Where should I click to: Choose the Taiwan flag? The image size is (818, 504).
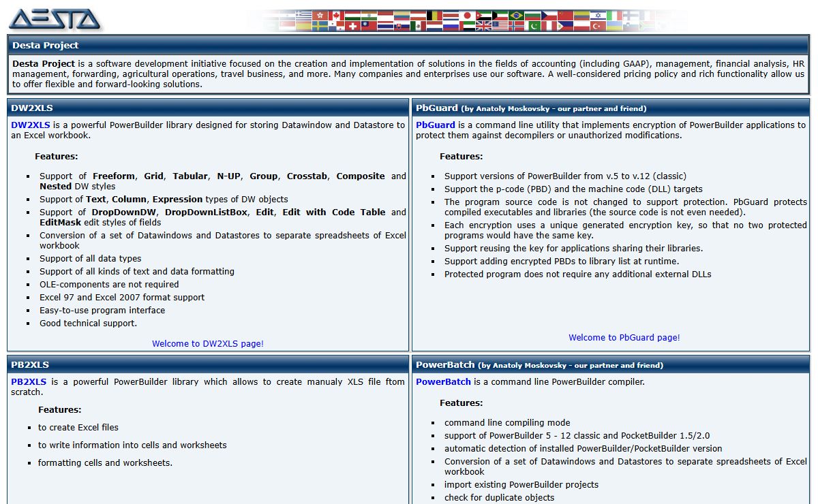coord(368,26)
